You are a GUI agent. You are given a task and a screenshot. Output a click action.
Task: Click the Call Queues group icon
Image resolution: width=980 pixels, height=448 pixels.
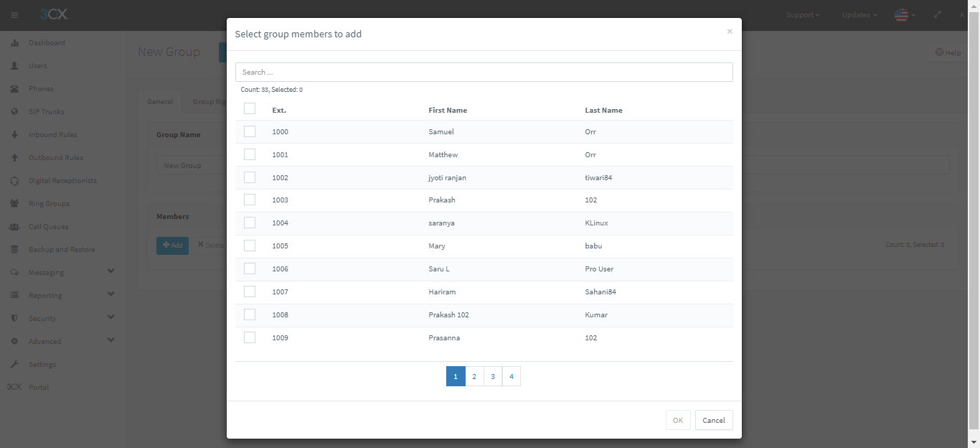pyautogui.click(x=14, y=227)
